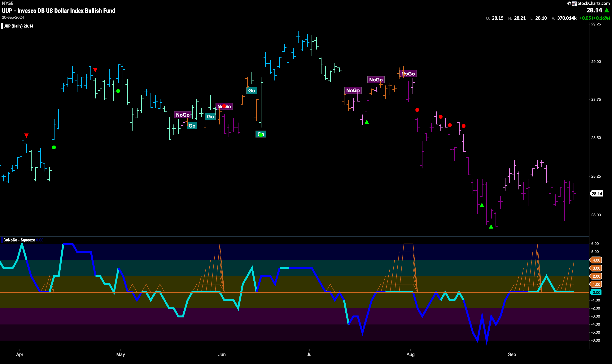Click the 20-Sep-2024 date text
612x364 pixels.
(13, 17)
